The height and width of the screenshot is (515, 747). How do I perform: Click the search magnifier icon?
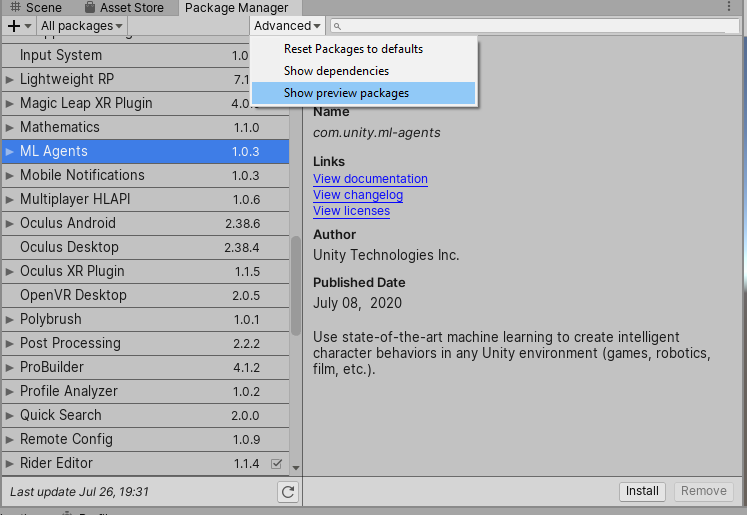click(337, 26)
